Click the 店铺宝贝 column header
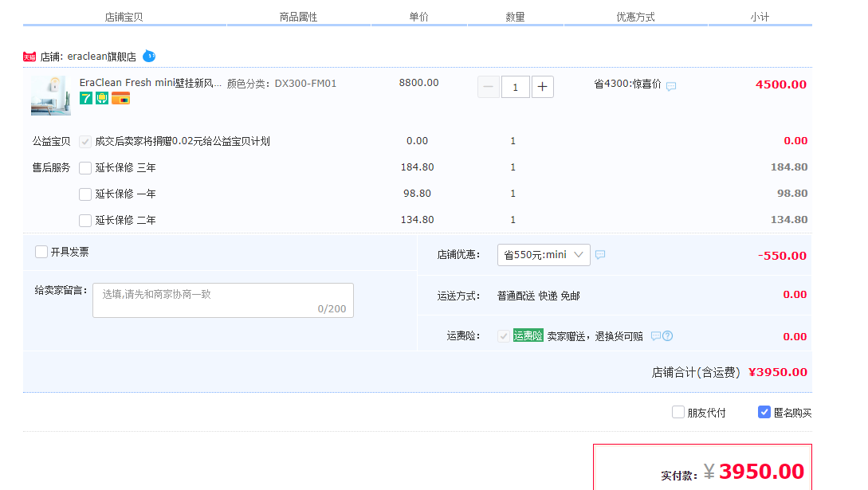Image resolution: width=868 pixels, height=490 pixels. coord(124,18)
